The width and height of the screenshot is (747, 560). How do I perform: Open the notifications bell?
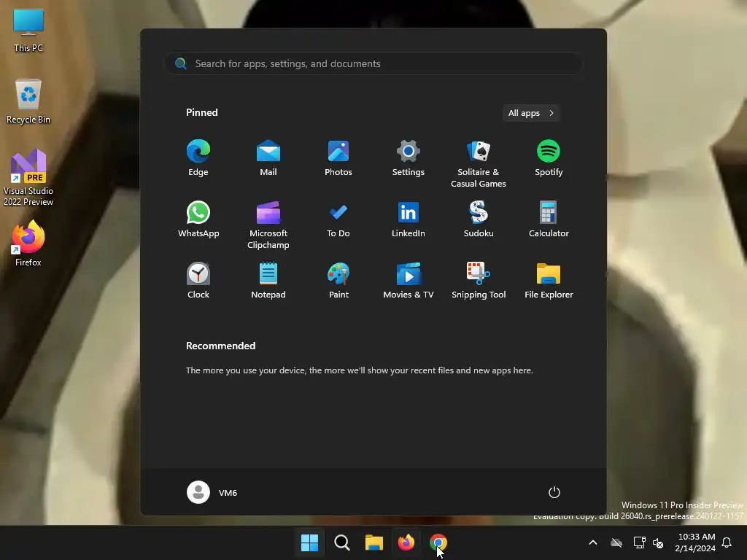click(727, 542)
